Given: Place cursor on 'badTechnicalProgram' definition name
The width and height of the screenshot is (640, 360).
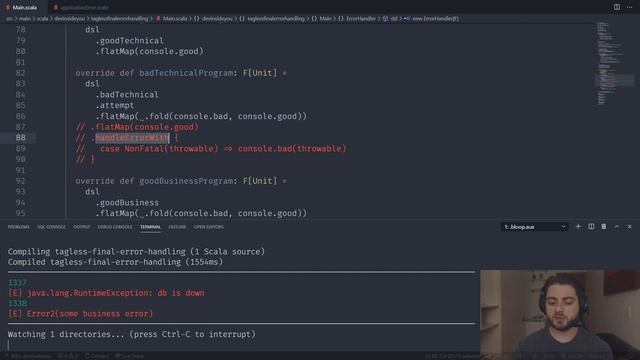Looking at the screenshot, I should click(x=186, y=73).
